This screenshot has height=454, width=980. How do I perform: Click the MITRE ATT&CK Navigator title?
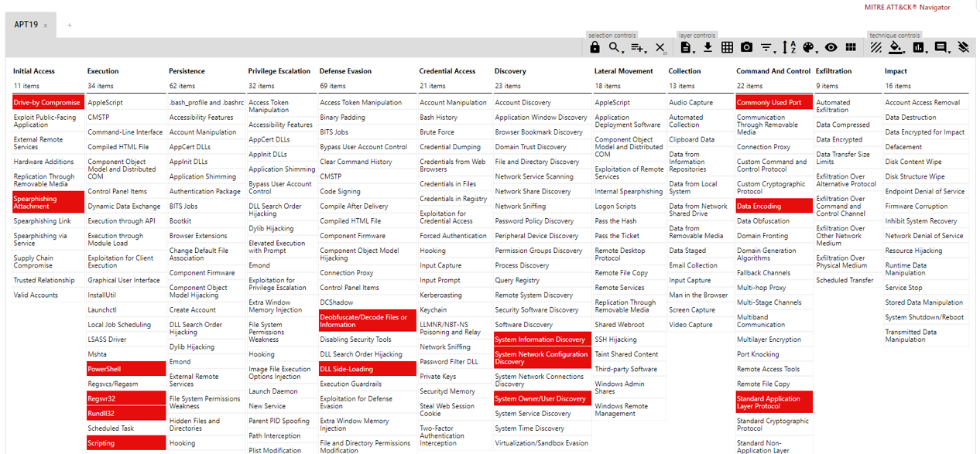point(907,7)
